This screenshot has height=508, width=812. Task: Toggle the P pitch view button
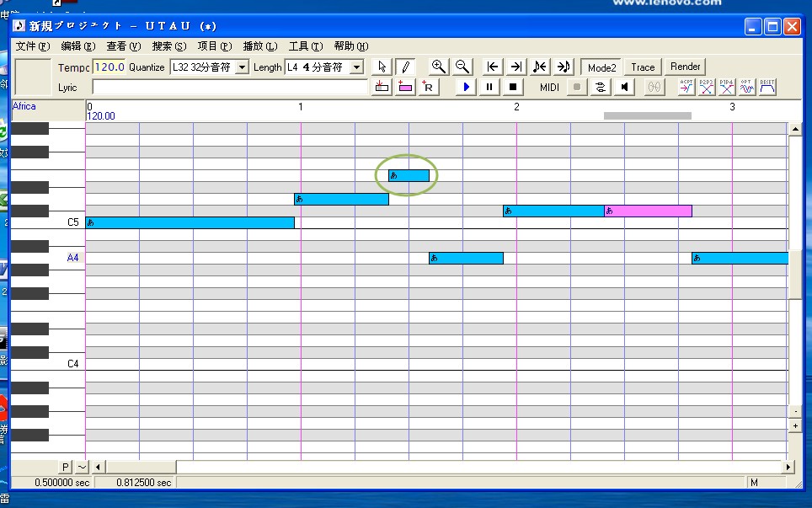tap(65, 467)
